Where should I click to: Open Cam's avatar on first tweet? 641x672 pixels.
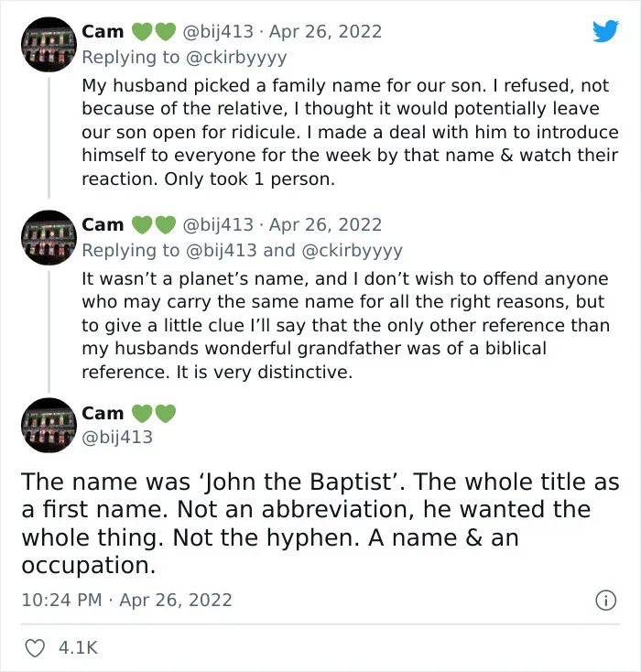pyautogui.click(x=49, y=44)
